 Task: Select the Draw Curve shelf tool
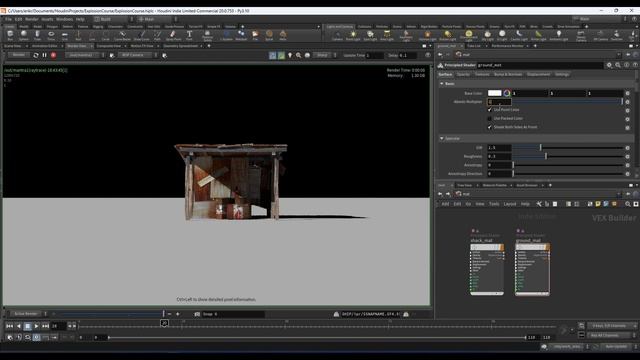tap(141, 36)
